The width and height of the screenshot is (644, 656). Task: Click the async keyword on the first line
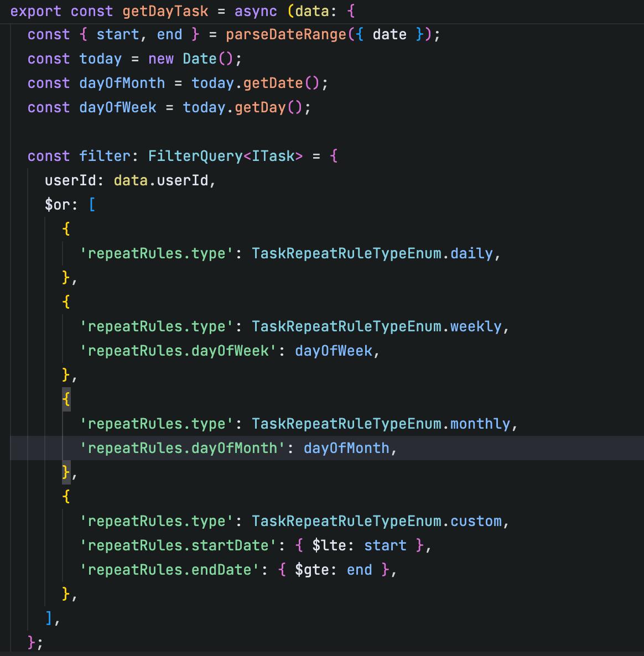255,11
